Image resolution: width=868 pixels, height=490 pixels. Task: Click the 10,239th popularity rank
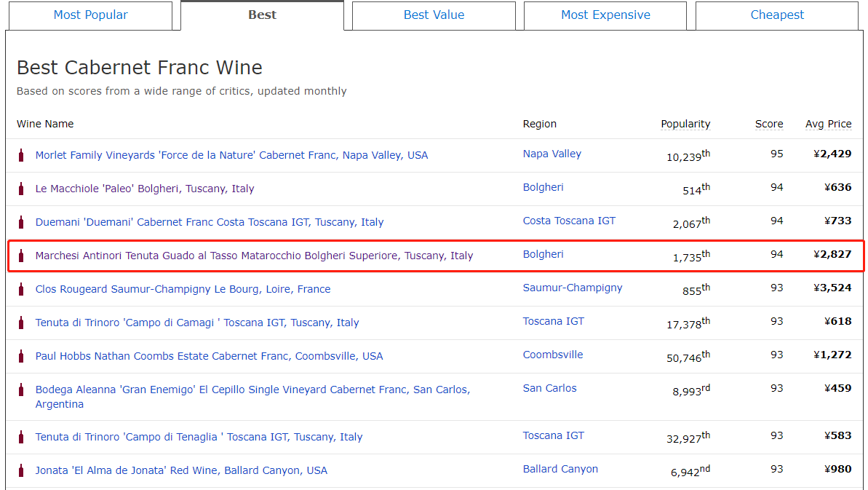pos(688,156)
